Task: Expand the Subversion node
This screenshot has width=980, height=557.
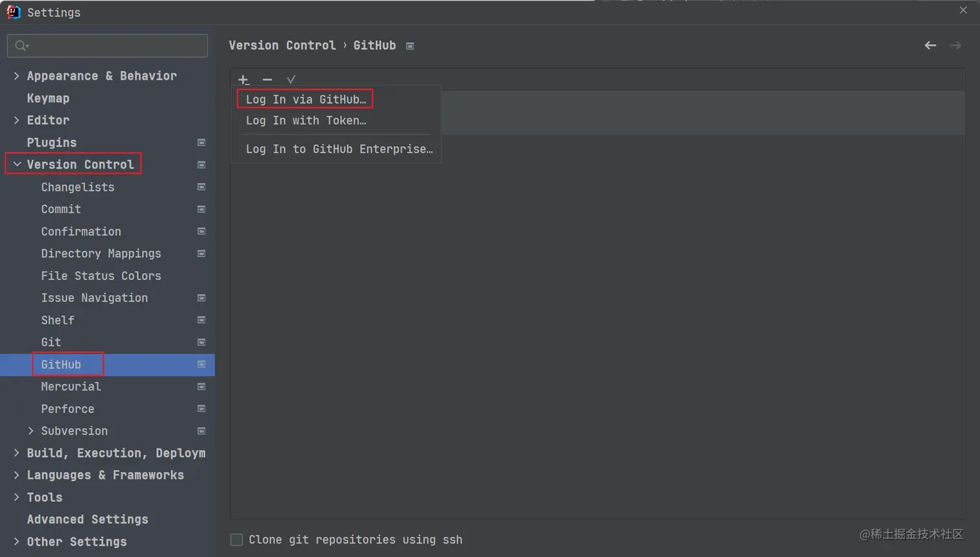Action: (30, 431)
